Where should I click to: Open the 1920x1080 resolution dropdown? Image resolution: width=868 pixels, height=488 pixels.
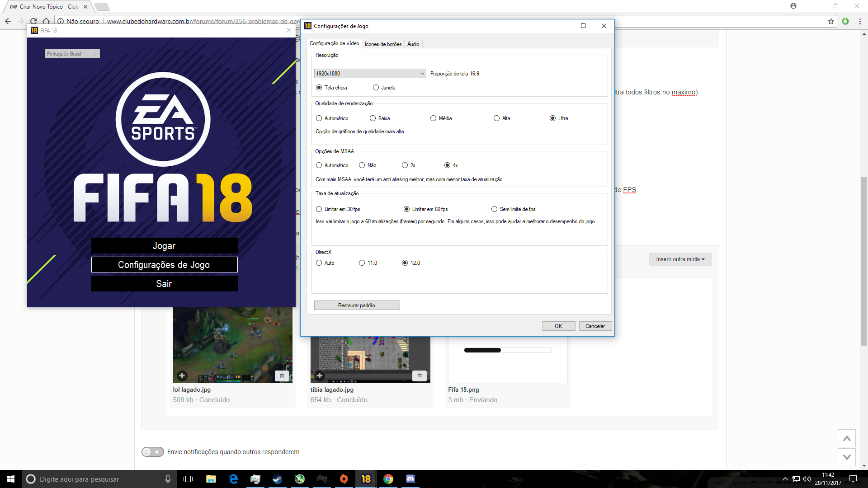click(x=370, y=73)
